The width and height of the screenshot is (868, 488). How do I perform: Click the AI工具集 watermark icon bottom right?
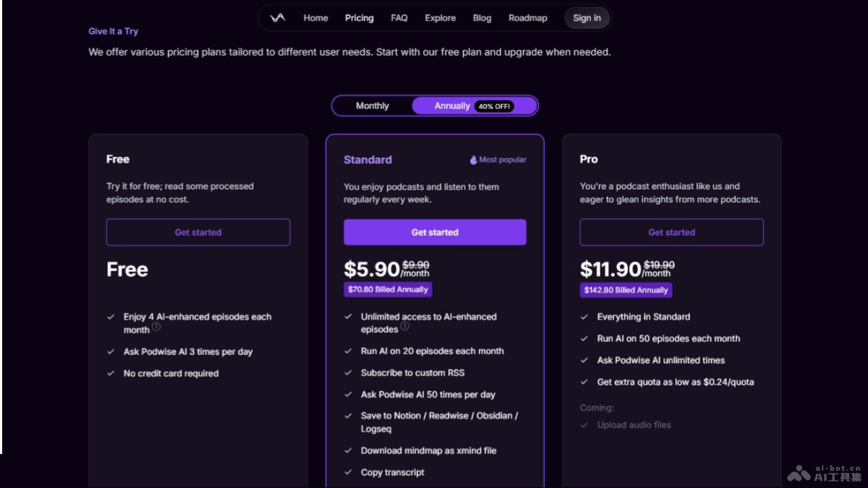[x=800, y=471]
